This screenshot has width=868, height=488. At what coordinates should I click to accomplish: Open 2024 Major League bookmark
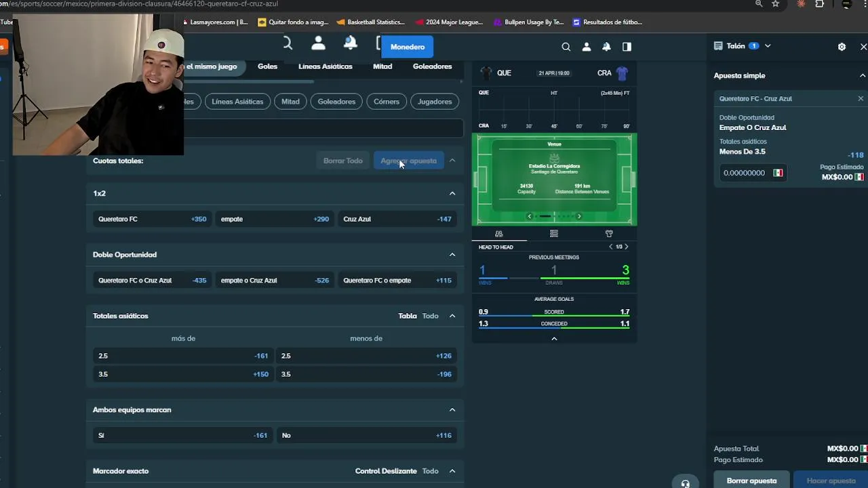(x=449, y=22)
